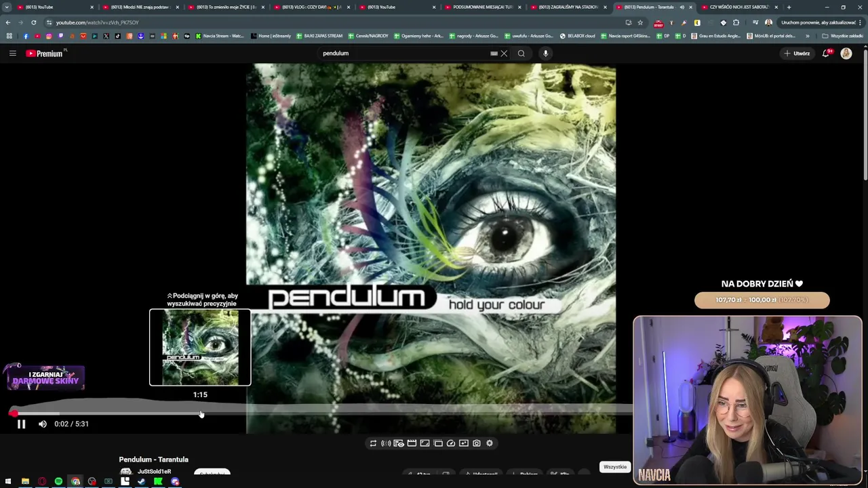
Task: Open 'BELABOX cloud' bookmark
Action: [x=578, y=36]
